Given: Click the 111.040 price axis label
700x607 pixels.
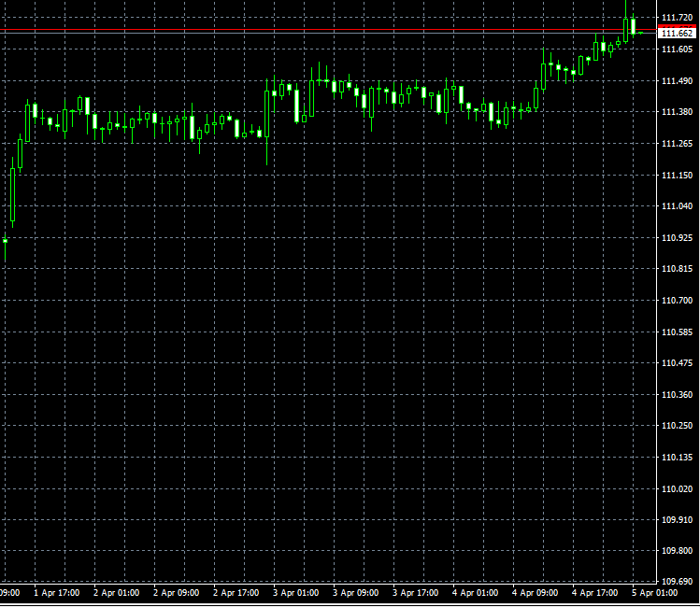Looking at the screenshot, I should click(x=677, y=206).
